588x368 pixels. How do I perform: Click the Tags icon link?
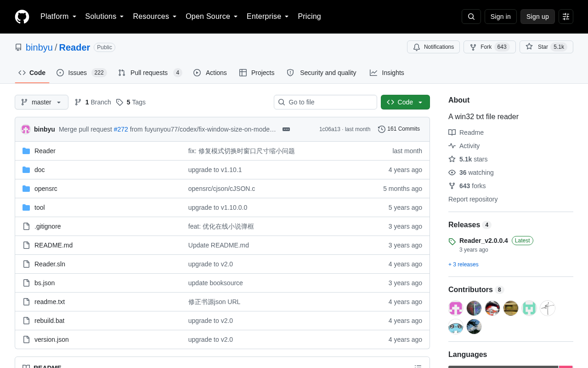click(x=119, y=102)
